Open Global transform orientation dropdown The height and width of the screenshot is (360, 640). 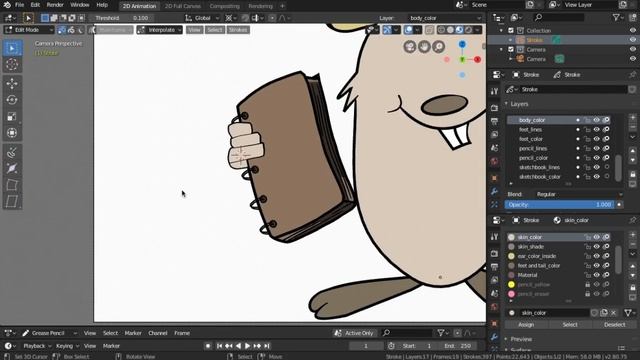coord(202,18)
